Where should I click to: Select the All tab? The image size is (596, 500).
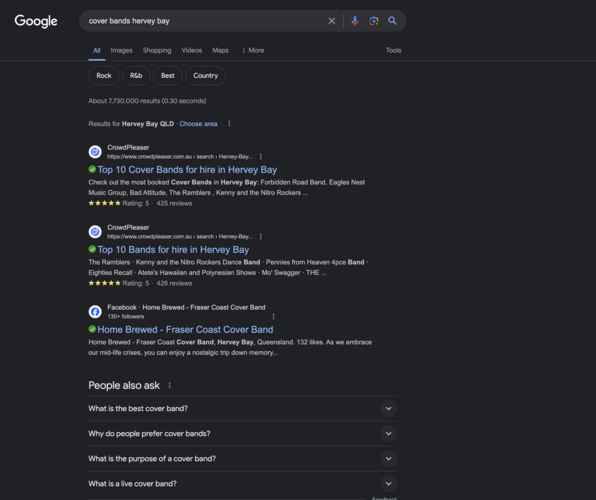coord(97,50)
